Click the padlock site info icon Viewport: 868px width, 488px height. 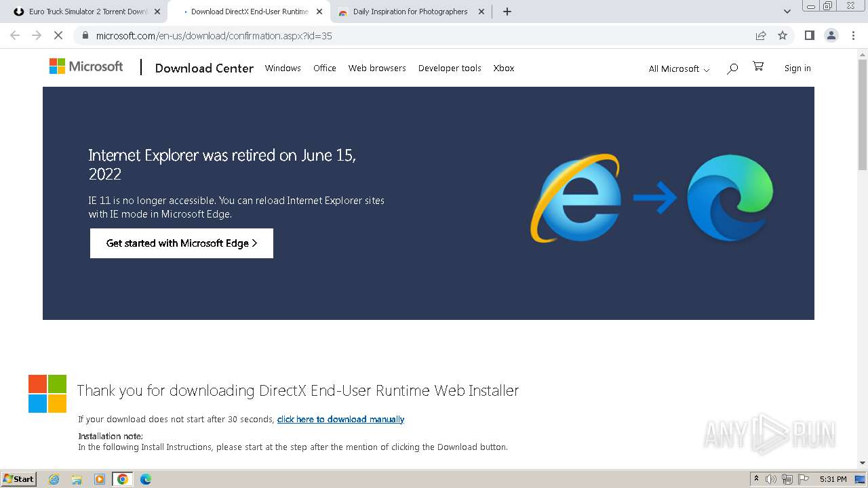pyautogui.click(x=85, y=35)
